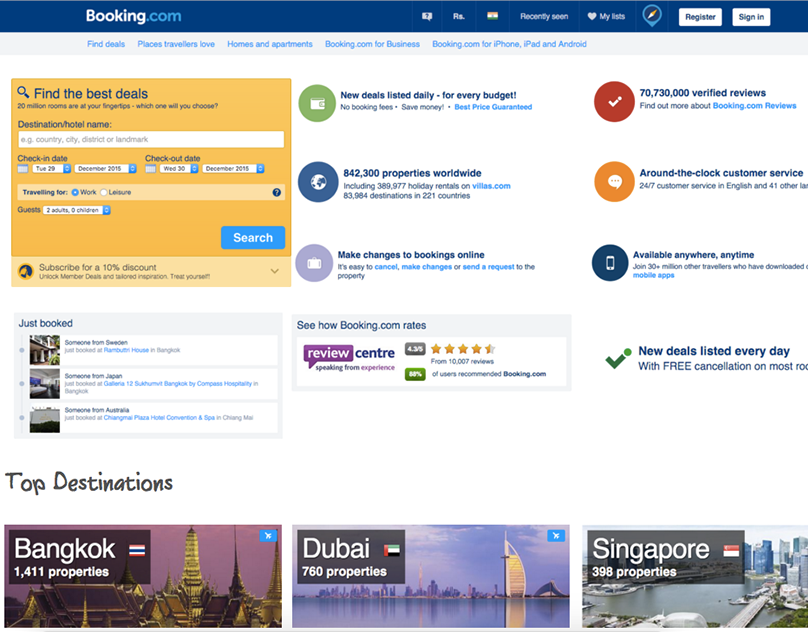Click the green wallet deals icon
Image resolution: width=808 pixels, height=632 pixels.
(317, 103)
